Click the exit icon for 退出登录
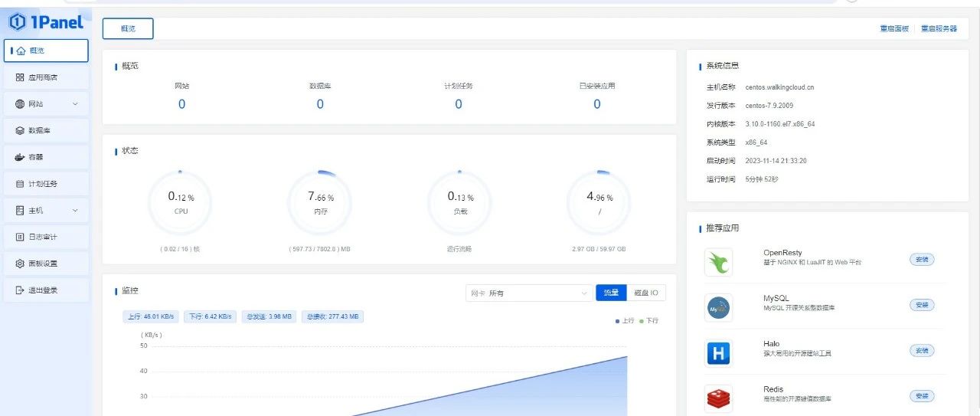This screenshot has height=416, width=980. point(21,290)
